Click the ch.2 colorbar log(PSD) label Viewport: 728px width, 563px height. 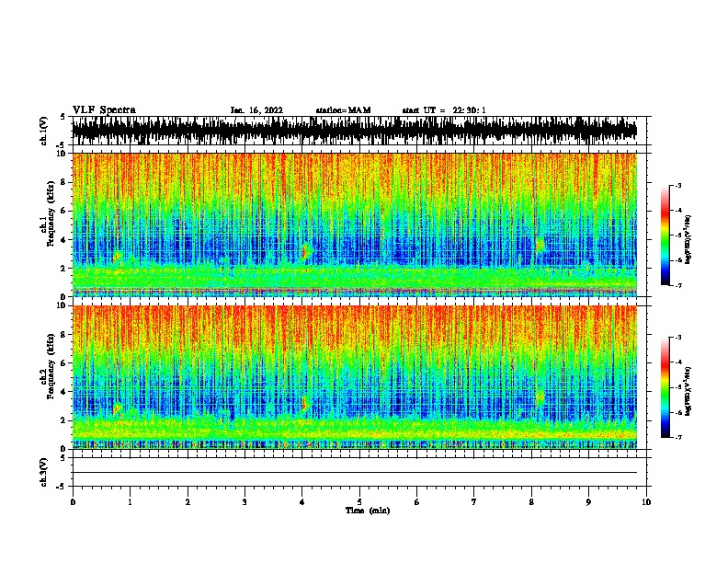[x=688, y=391]
